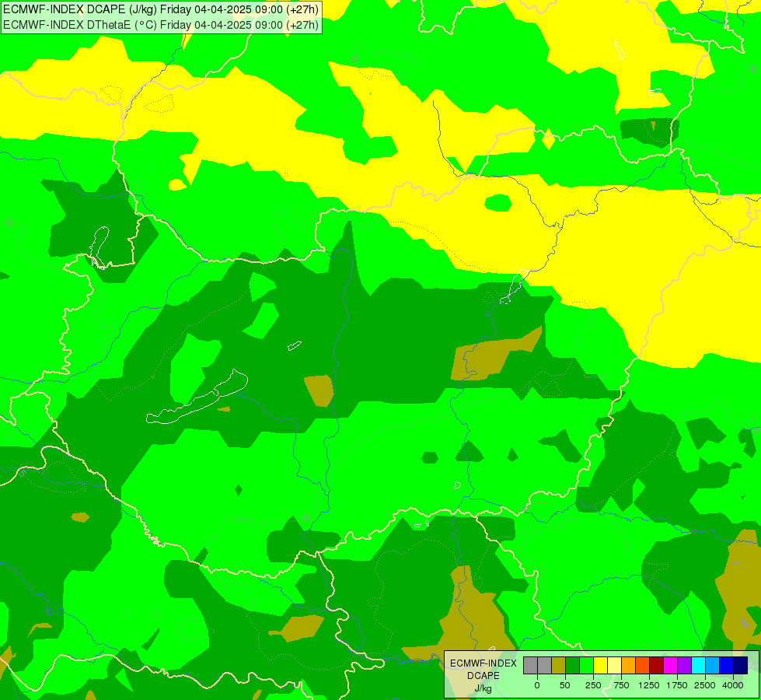Click the orange legend swatch after 750
The image size is (761, 700).
tap(629, 666)
